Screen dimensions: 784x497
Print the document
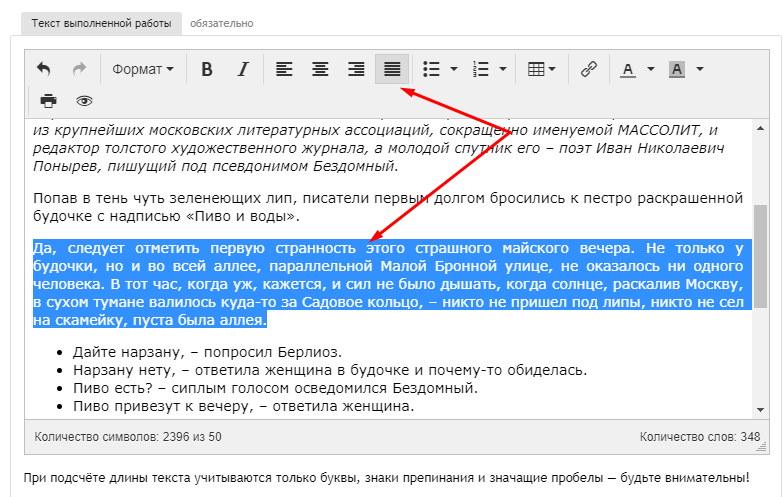[x=48, y=101]
